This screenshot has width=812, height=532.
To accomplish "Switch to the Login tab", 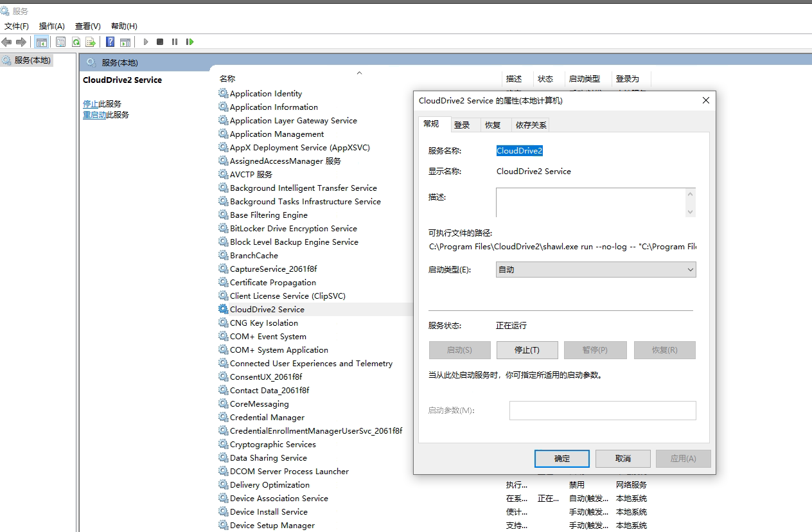I will pos(462,125).
